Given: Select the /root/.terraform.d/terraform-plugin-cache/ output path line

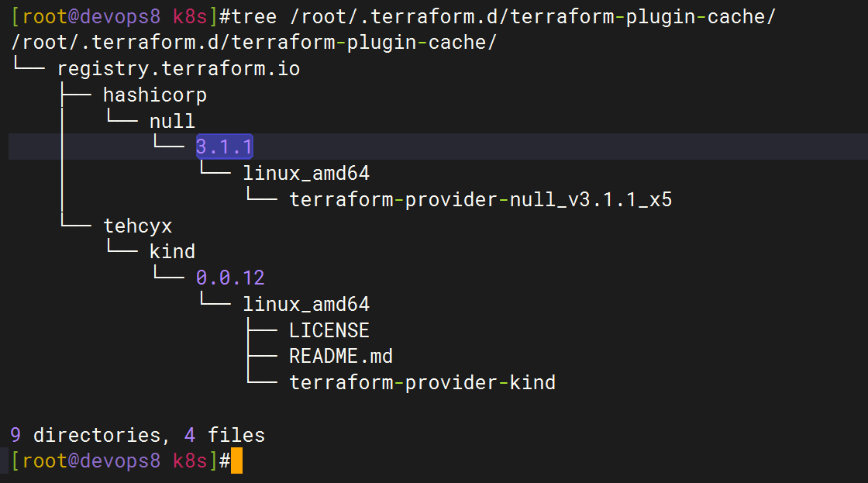Looking at the screenshot, I should [254, 43].
